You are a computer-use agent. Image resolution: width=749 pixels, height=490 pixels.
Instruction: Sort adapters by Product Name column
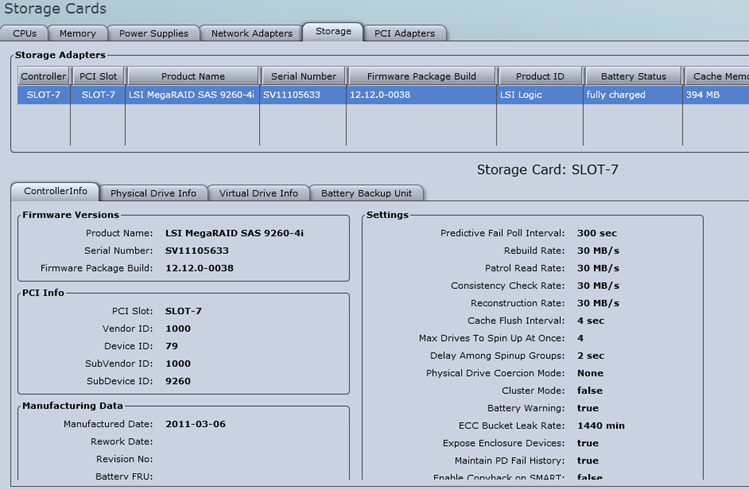tap(192, 76)
